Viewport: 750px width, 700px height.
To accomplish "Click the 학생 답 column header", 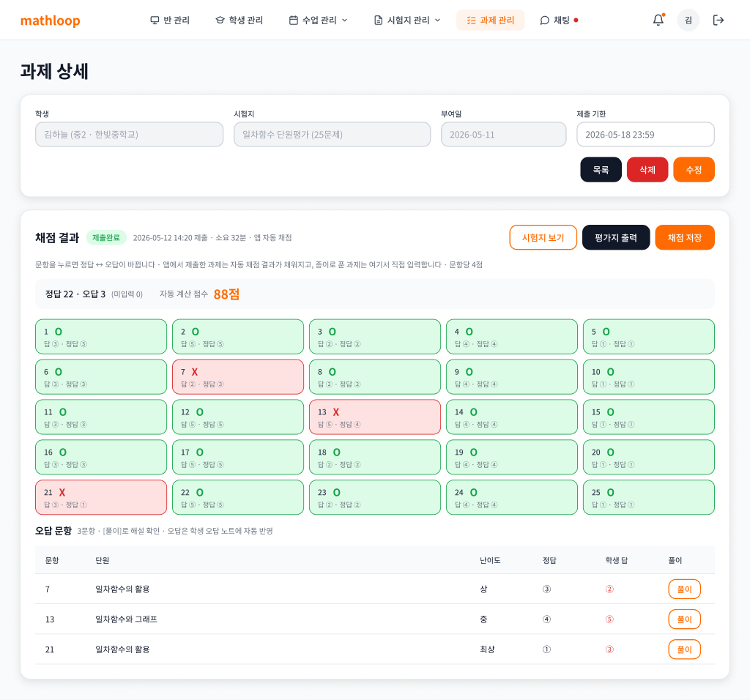I will [616, 560].
